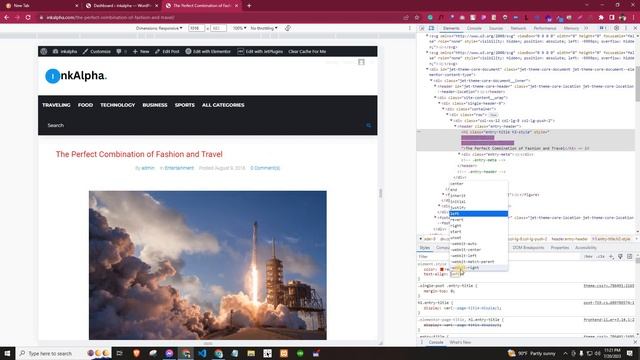Click the WordPress logo in admin bar
Viewport: 640px width, 360px height.
point(44,51)
